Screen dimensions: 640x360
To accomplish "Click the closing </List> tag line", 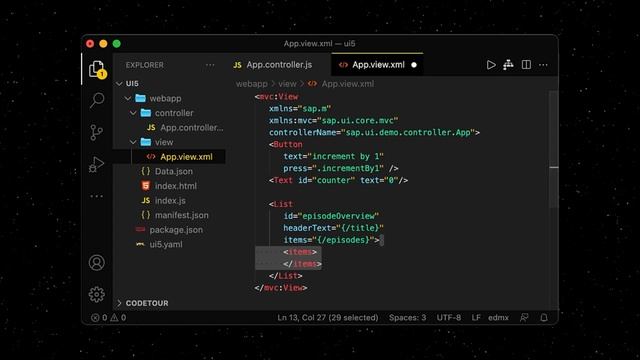I will coord(286,276).
